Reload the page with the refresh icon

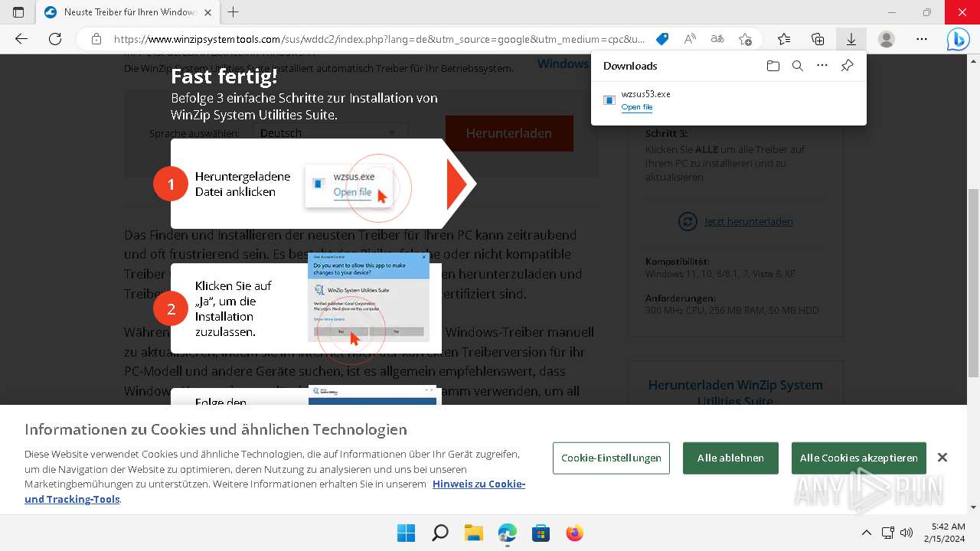click(55, 38)
